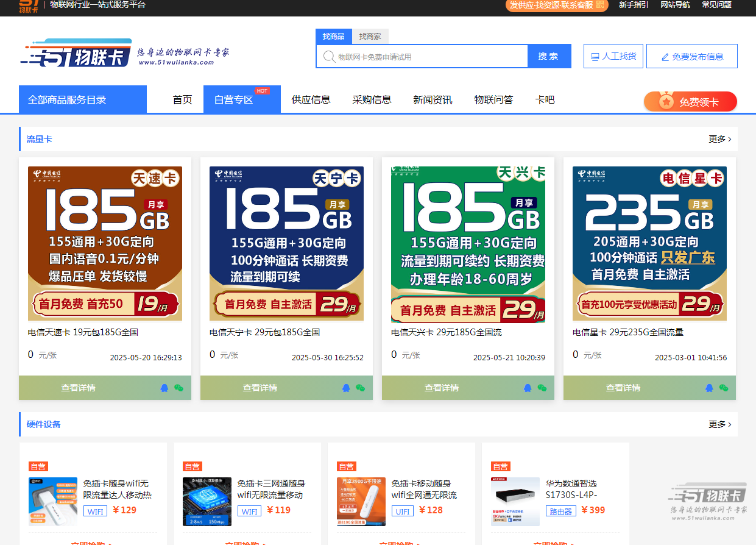
Task: Click the WIFI tag beside ¥119
Action: tap(249, 511)
